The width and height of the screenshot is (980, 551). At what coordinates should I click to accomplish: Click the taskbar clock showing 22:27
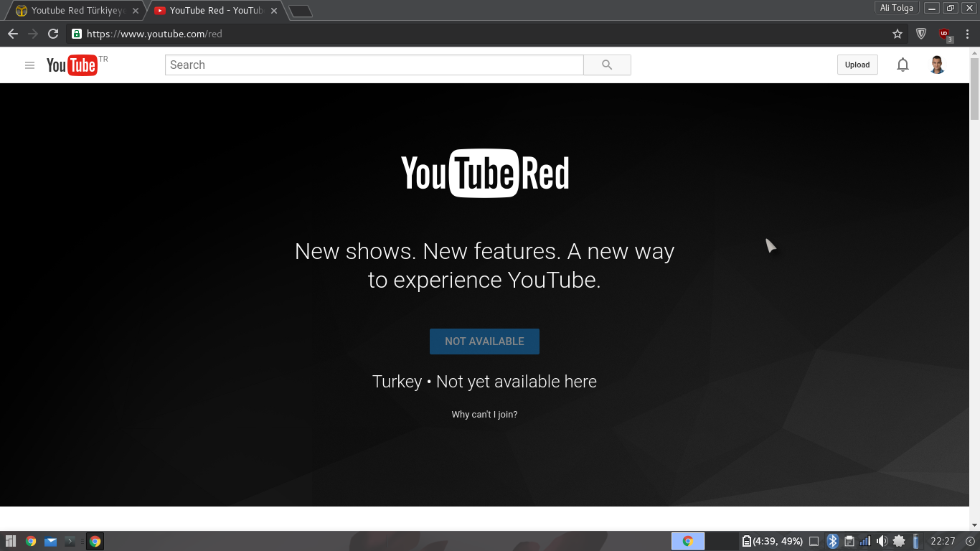[943, 541]
